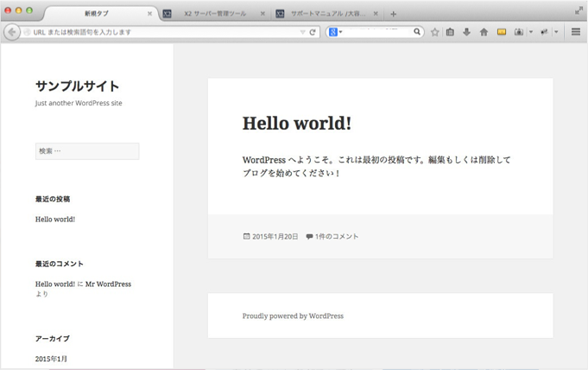
Task: Close the X2 サーバー管理ツール tab
Action: click(262, 14)
